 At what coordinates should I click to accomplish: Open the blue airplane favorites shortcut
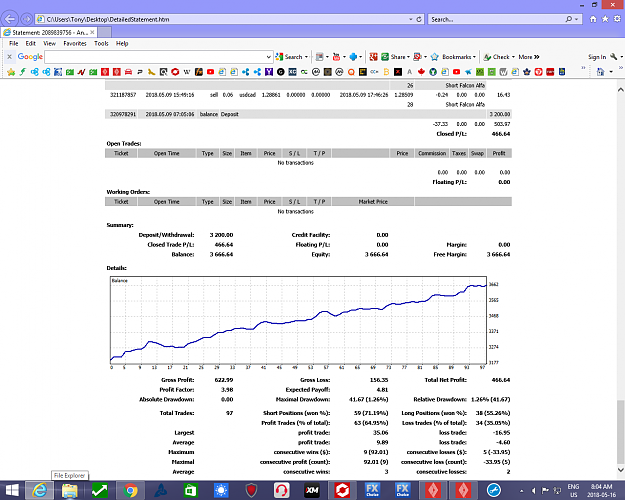[468, 72]
